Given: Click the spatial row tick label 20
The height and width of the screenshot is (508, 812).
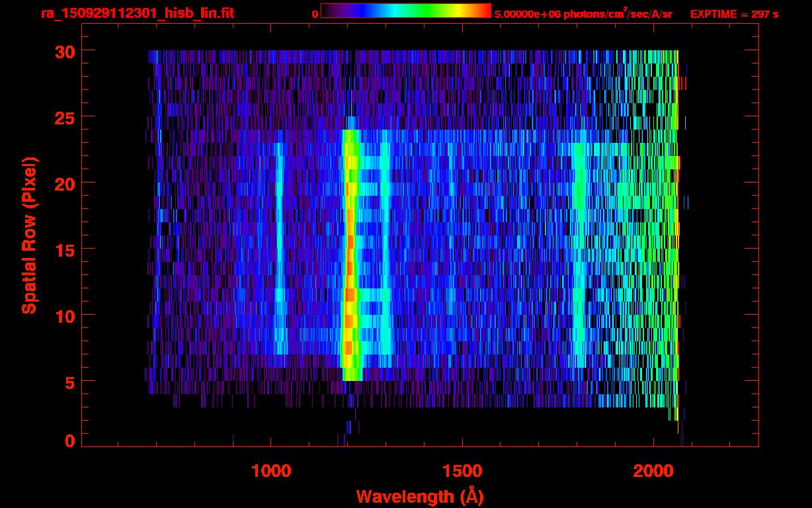Looking at the screenshot, I should [x=65, y=183].
